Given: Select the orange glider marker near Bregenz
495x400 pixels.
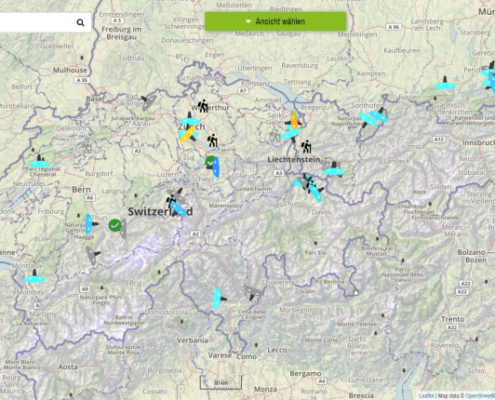Looking at the screenshot, I should coord(294,121).
